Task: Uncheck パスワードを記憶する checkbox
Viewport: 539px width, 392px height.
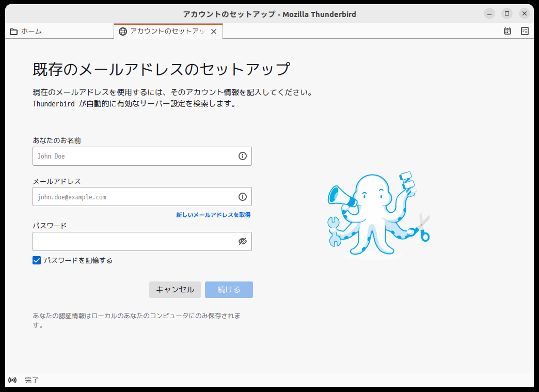Action: [x=37, y=260]
